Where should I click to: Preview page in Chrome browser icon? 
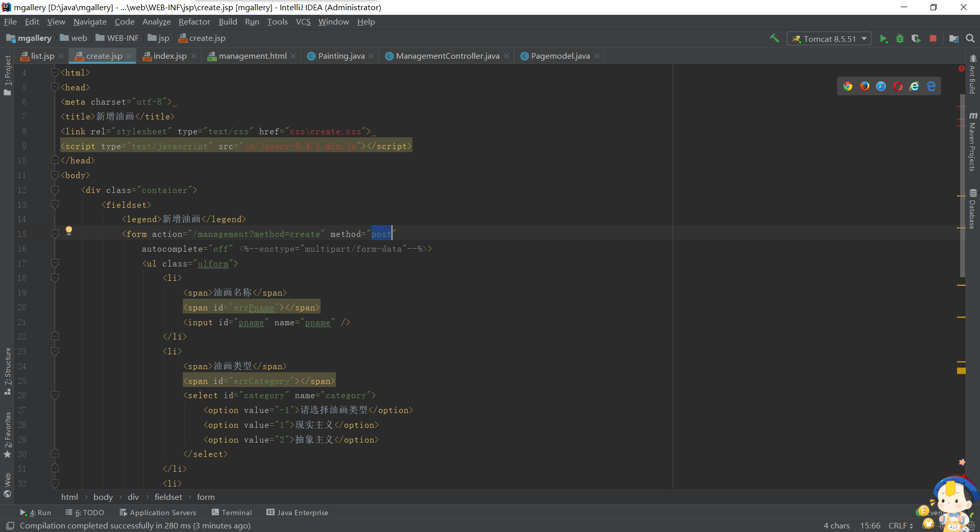pos(848,86)
